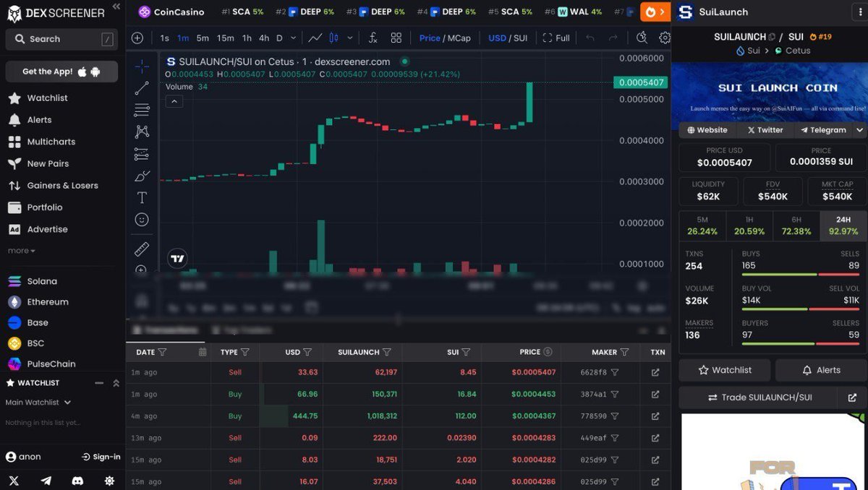Collapse the chart indicator legend
Viewport: 868px width, 490px height.
pos(174,102)
